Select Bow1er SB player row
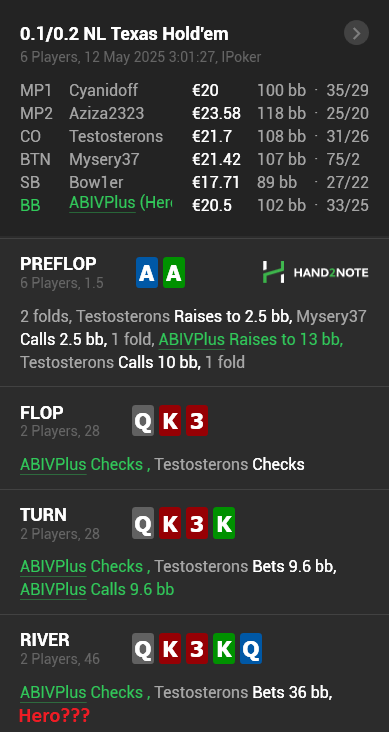This screenshot has width=389, height=732. click(x=194, y=182)
